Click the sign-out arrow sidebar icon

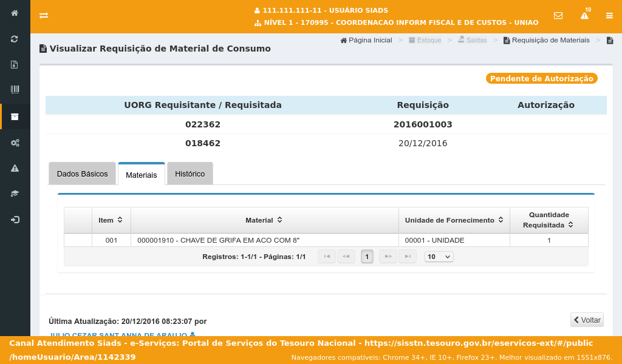[15, 220]
